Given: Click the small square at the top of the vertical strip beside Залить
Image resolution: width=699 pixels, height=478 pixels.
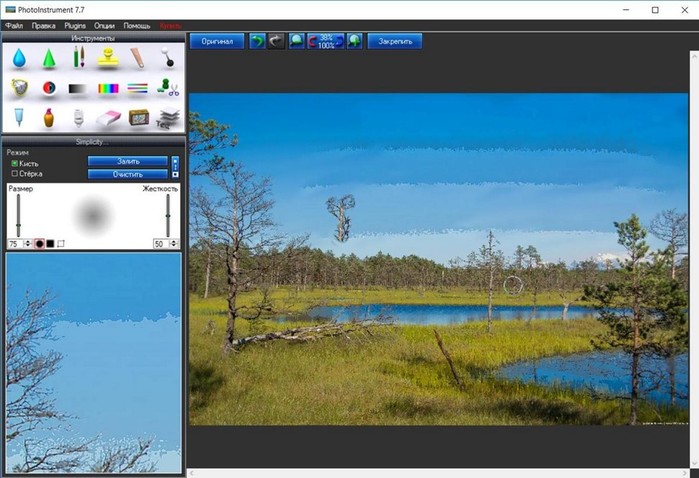Looking at the screenshot, I should [x=175, y=161].
